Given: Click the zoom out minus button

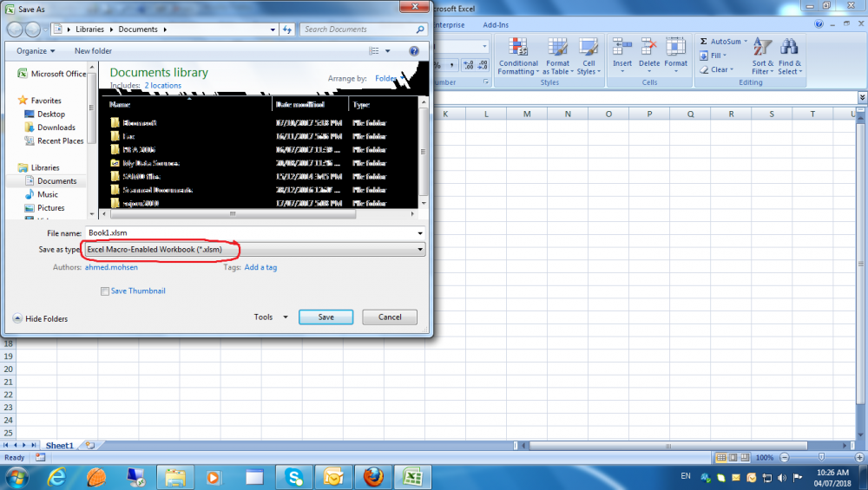Looking at the screenshot, I should coord(784,457).
